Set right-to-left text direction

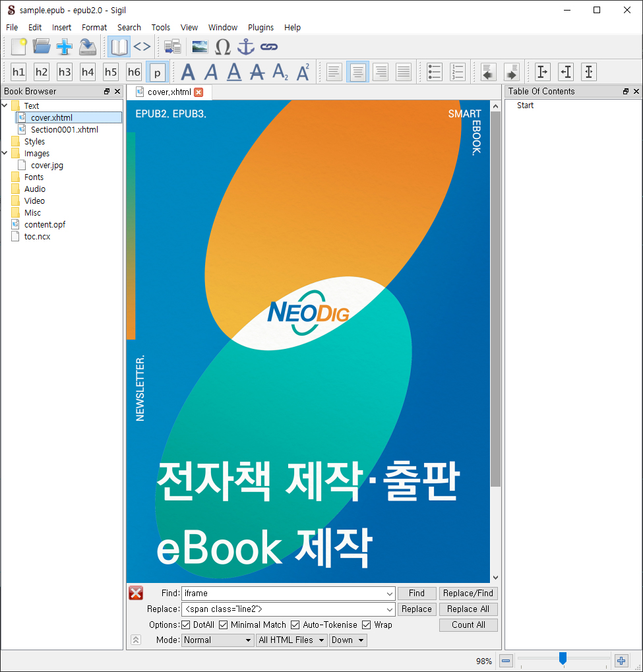tap(566, 72)
